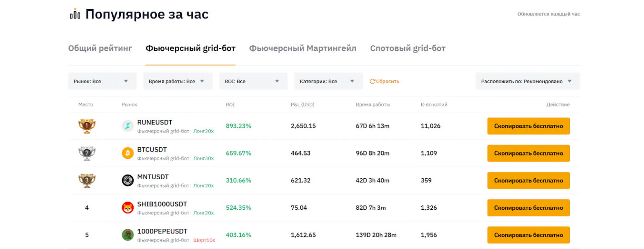Open the Фьючерсный Мартингейл tab
644x249 pixels.
click(x=303, y=49)
